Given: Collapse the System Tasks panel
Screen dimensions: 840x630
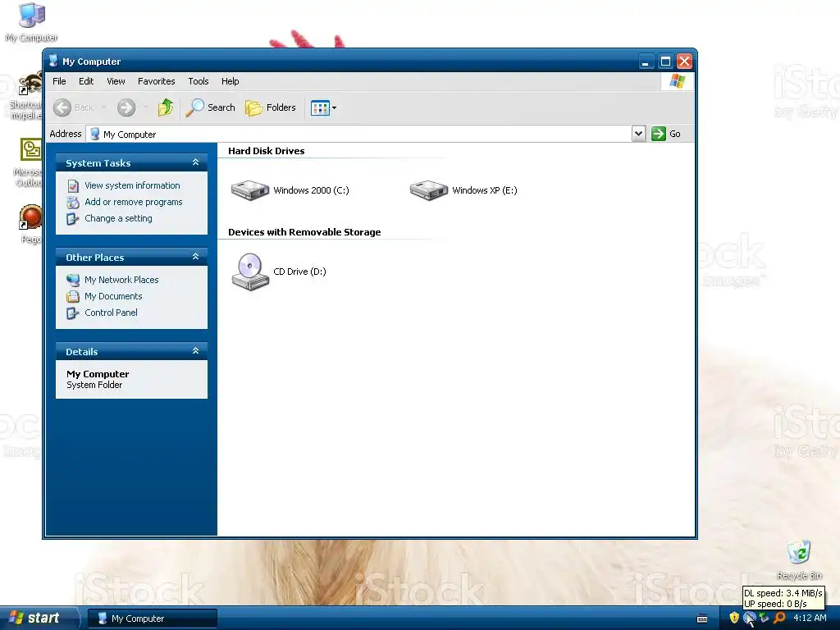Looking at the screenshot, I should 195,162.
